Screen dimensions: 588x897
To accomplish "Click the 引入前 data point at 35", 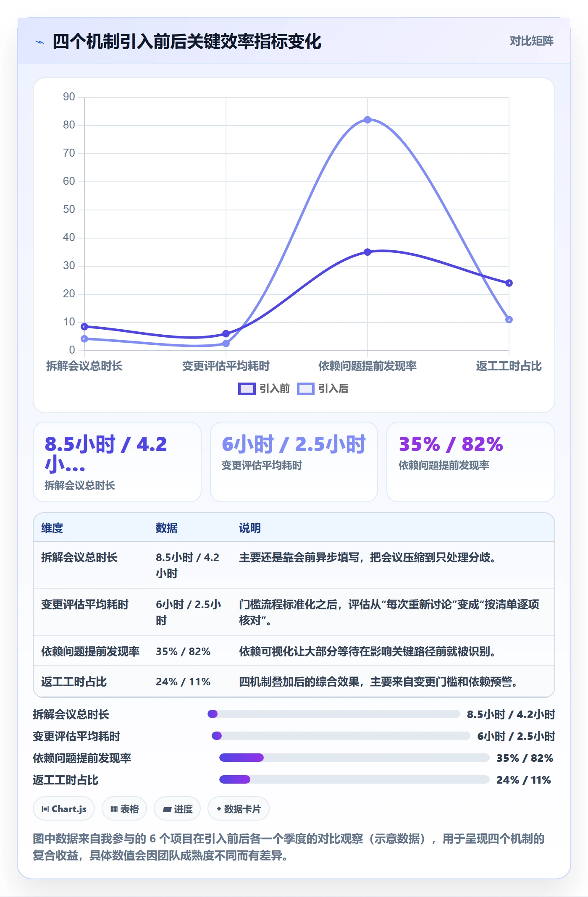I will pos(367,252).
